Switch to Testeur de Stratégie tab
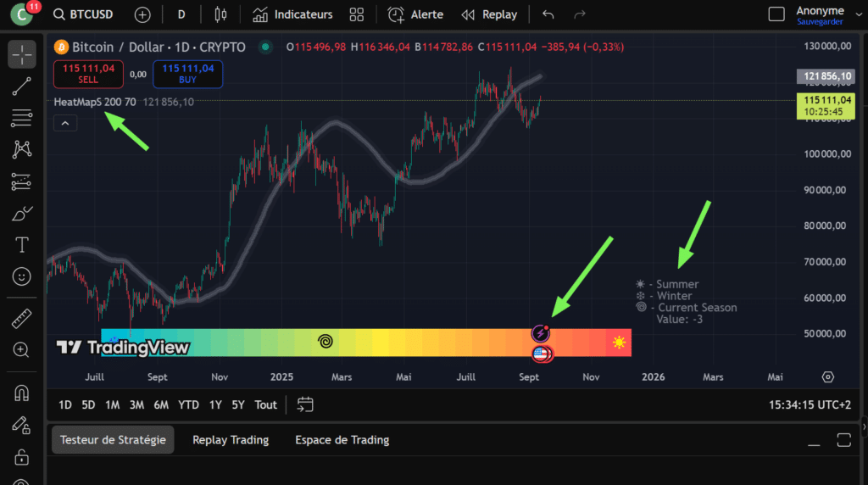This screenshot has height=485, width=868. click(113, 439)
